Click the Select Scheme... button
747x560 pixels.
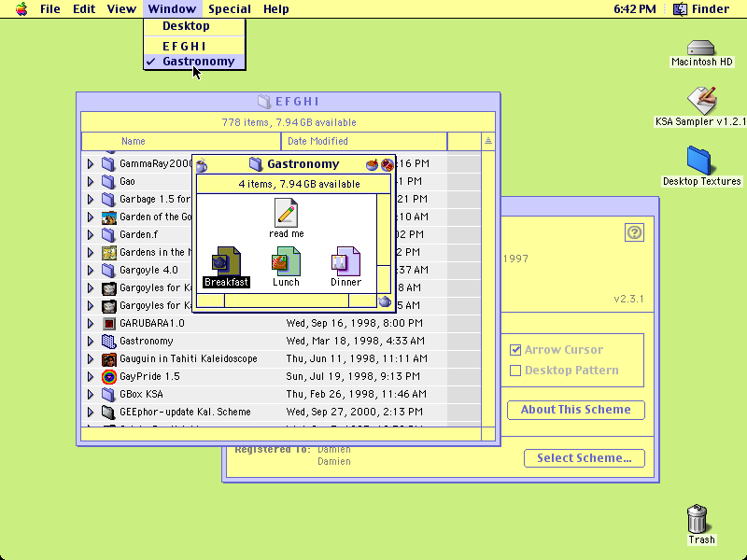[x=585, y=458]
